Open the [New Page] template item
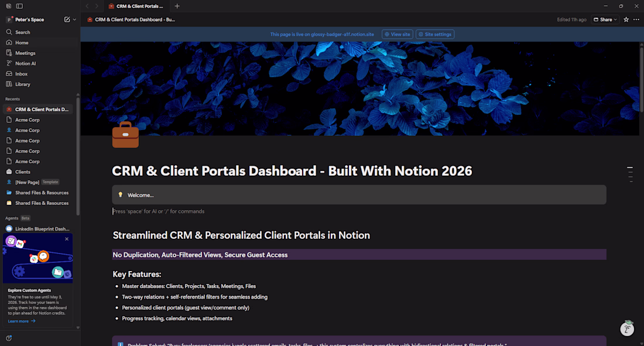This screenshot has height=346, width=644. coord(38,182)
